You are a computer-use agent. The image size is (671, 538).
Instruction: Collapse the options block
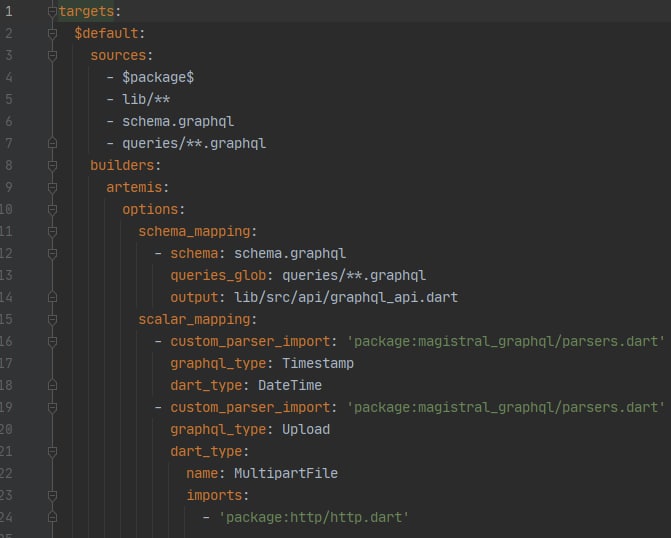pyautogui.click(x=52, y=210)
